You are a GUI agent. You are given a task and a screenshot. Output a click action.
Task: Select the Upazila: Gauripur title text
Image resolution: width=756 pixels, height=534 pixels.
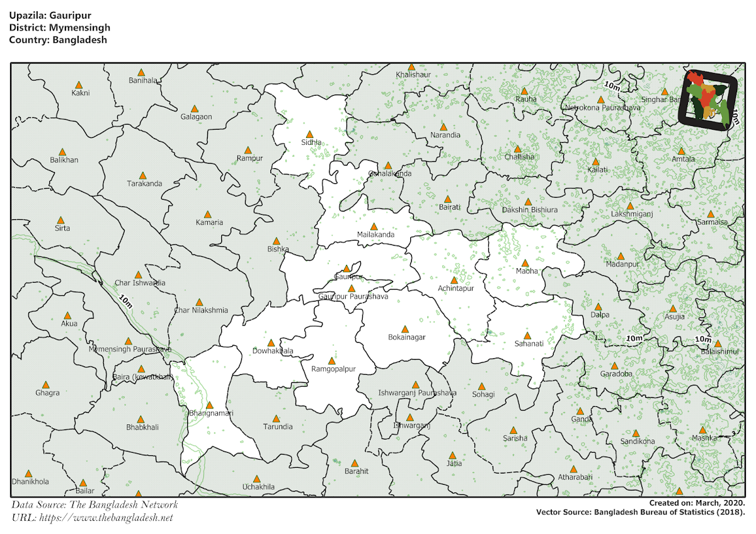(x=49, y=15)
